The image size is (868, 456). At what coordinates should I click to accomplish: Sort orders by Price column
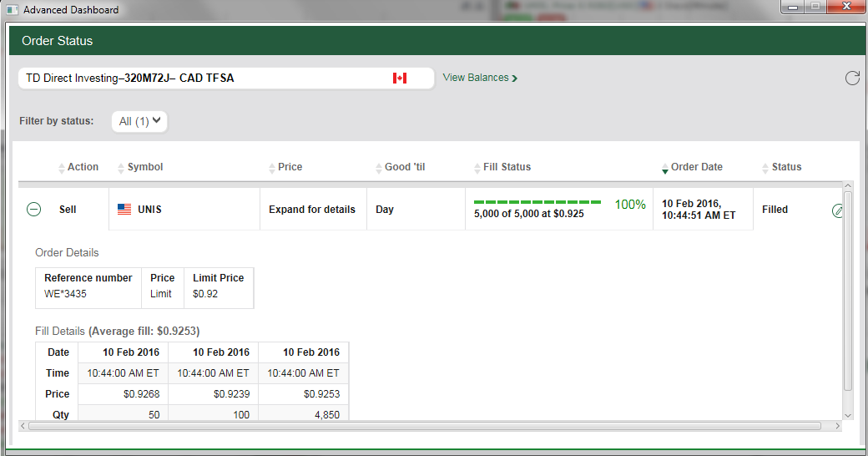tap(285, 167)
